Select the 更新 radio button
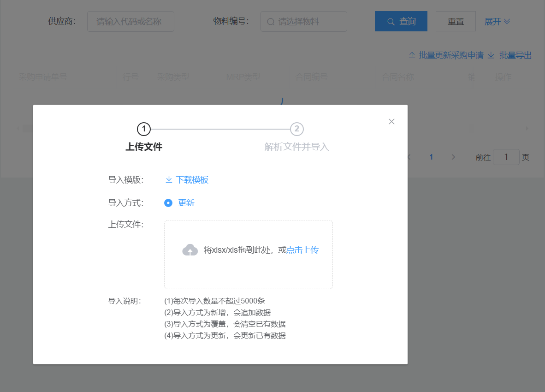545x392 pixels. tap(168, 203)
